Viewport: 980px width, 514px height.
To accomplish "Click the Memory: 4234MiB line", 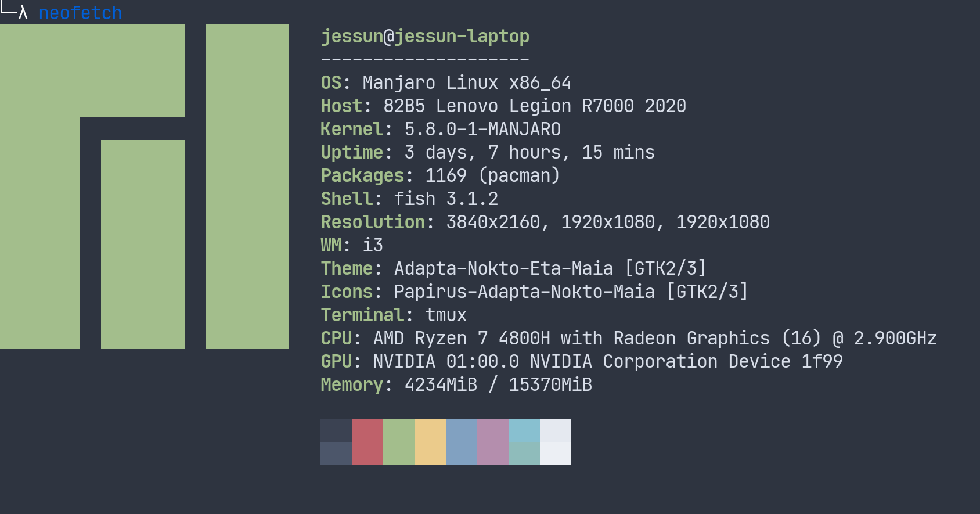I will [456, 384].
